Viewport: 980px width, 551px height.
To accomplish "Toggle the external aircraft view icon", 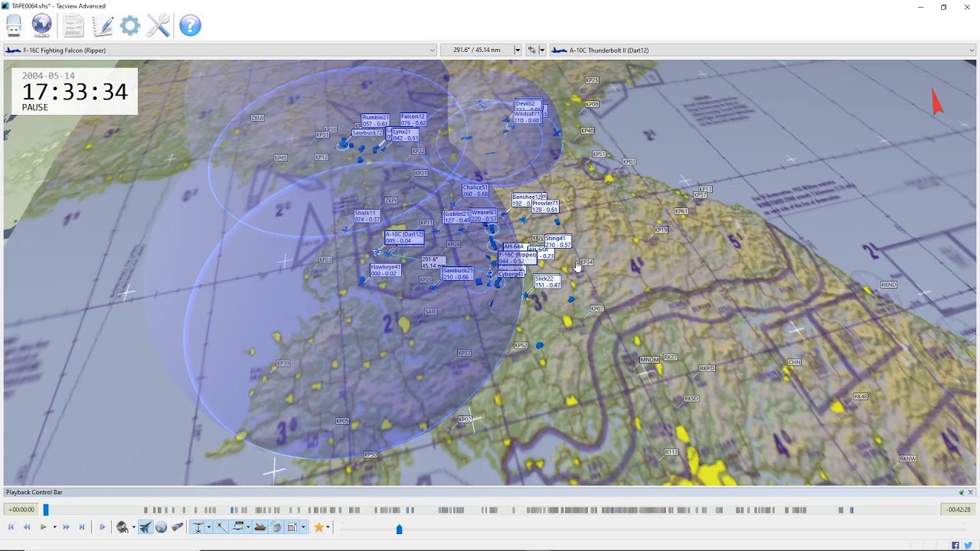I will point(145,527).
